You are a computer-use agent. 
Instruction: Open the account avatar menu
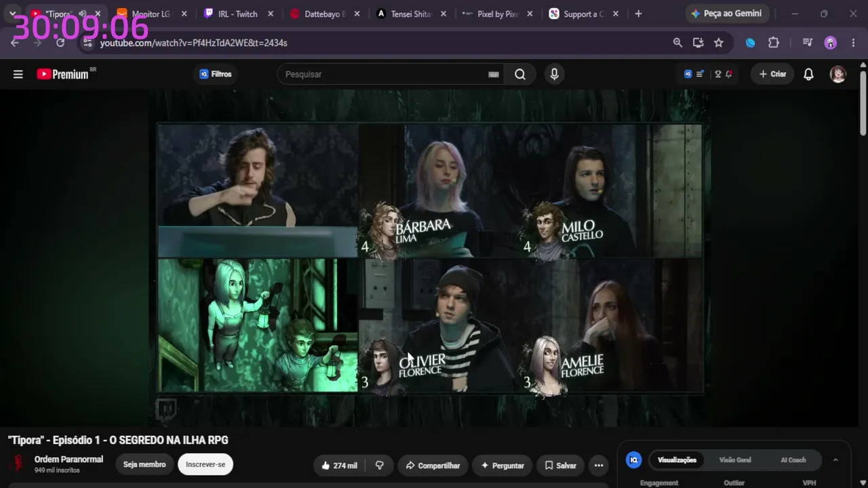pyautogui.click(x=838, y=75)
